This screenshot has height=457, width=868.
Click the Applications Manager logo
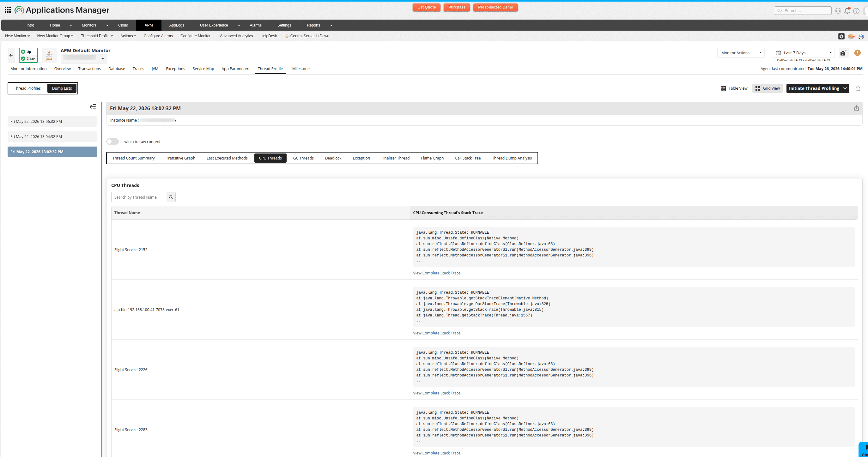[x=62, y=10]
